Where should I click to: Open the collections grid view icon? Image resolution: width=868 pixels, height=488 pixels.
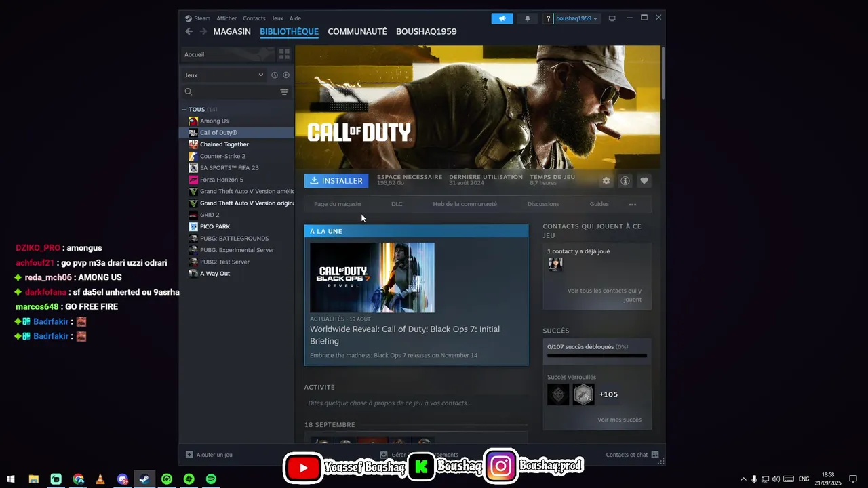coord(284,54)
